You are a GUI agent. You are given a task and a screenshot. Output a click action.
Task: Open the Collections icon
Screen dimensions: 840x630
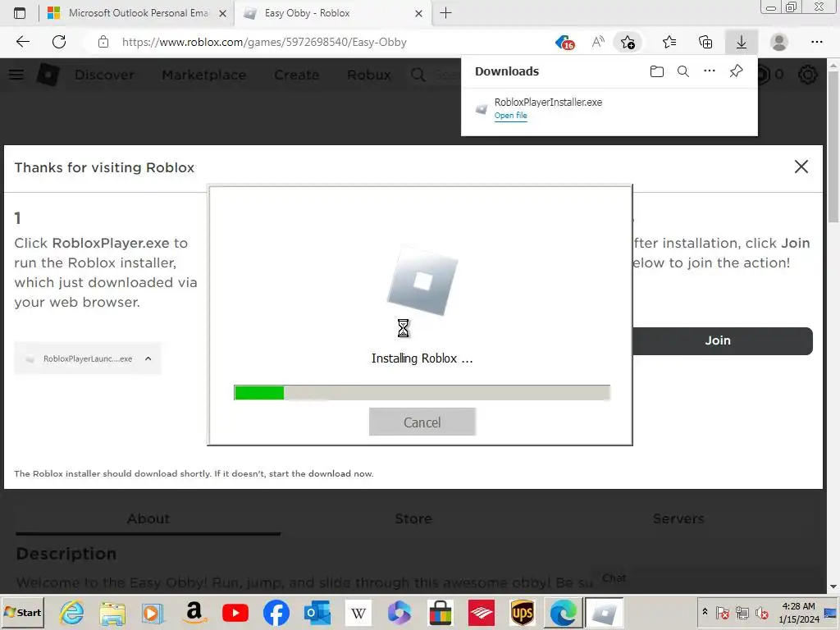coord(705,42)
